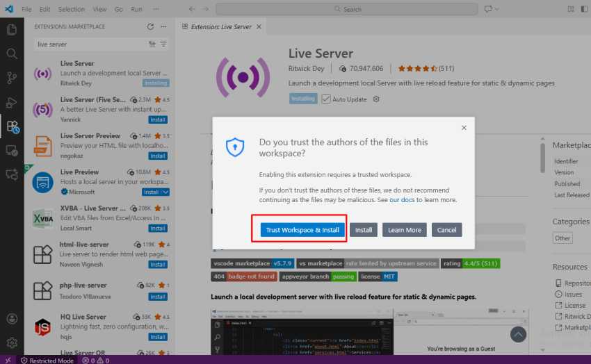Click the Cancel button in dialog
Image resolution: width=591 pixels, height=364 pixels.
pos(446,230)
